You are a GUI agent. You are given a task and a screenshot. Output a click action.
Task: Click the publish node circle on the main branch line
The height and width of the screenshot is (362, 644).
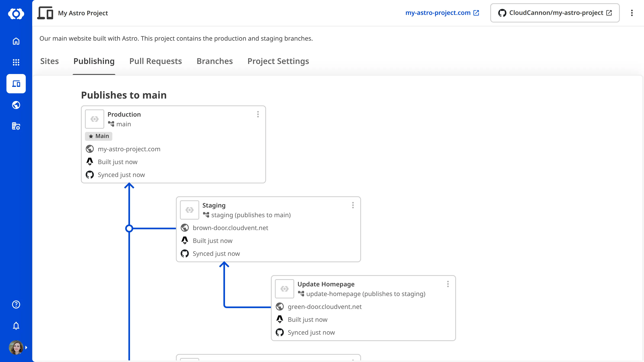(129, 228)
